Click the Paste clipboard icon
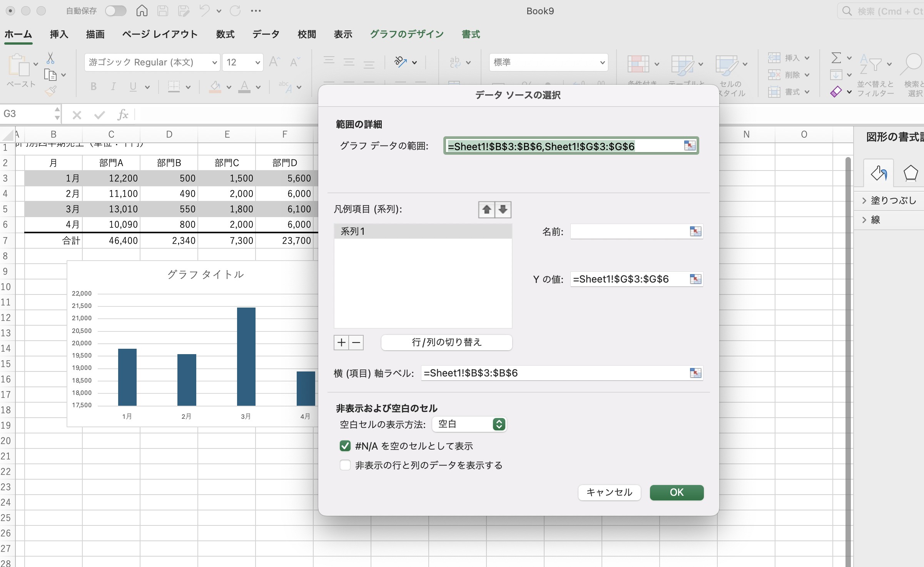The width and height of the screenshot is (924, 567). 19,65
